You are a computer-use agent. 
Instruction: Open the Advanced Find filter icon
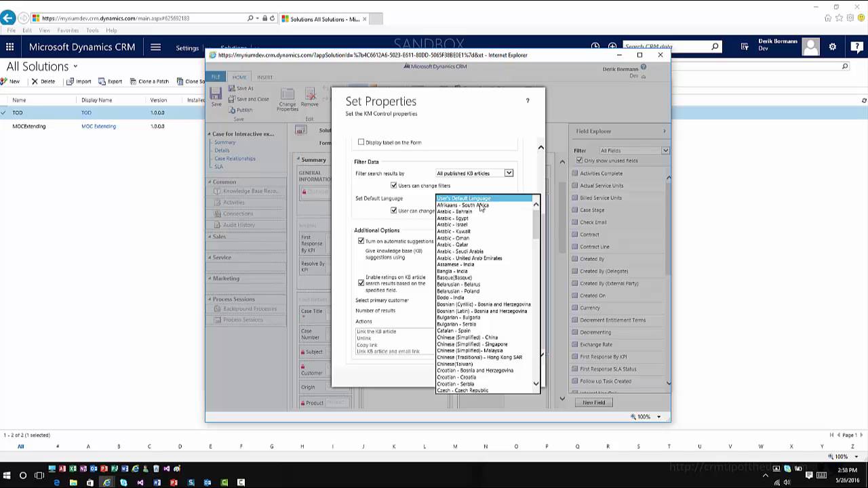pos(745,47)
